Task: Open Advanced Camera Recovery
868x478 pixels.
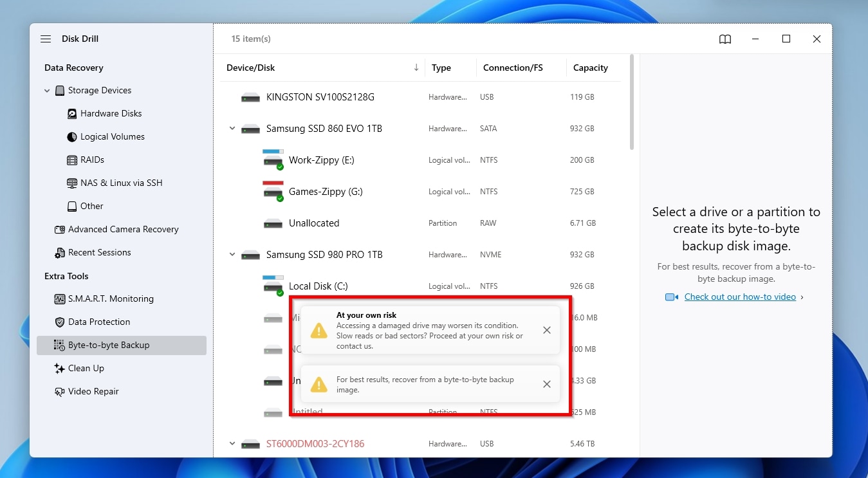Action: click(124, 230)
